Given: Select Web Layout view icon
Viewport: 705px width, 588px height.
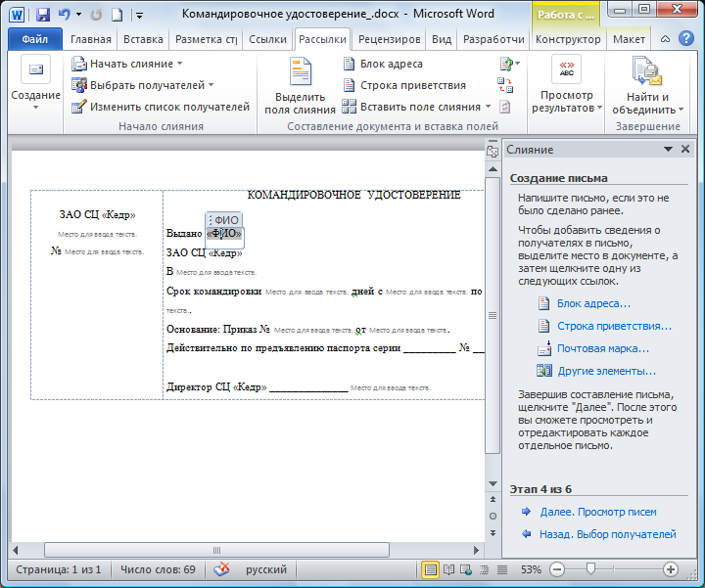Looking at the screenshot, I should tap(466, 570).
